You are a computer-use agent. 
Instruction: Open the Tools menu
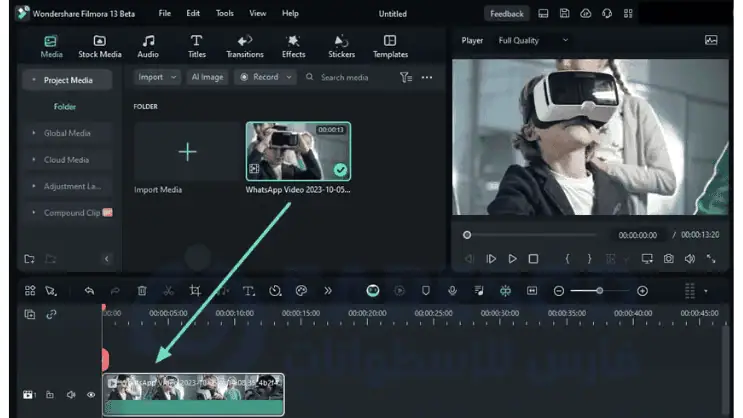tap(225, 13)
